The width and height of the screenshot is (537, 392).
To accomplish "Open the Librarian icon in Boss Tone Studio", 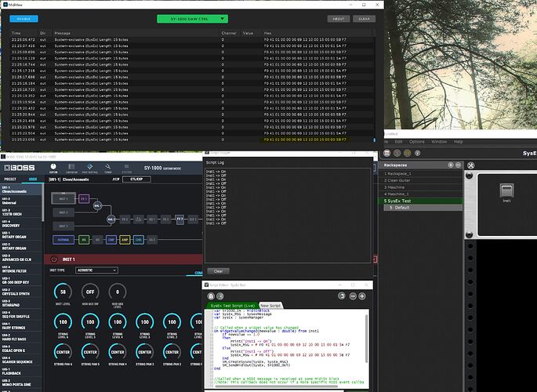I will pyautogui.click(x=71, y=168).
